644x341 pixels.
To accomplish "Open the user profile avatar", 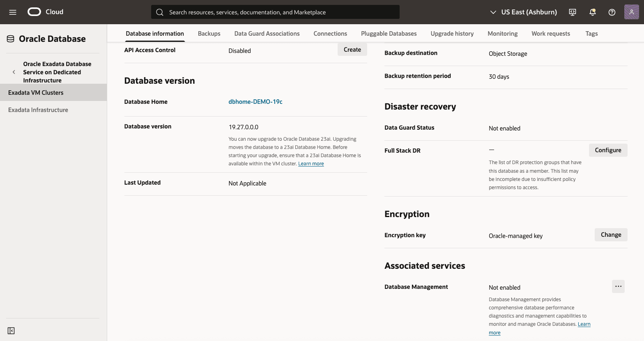I will (632, 12).
